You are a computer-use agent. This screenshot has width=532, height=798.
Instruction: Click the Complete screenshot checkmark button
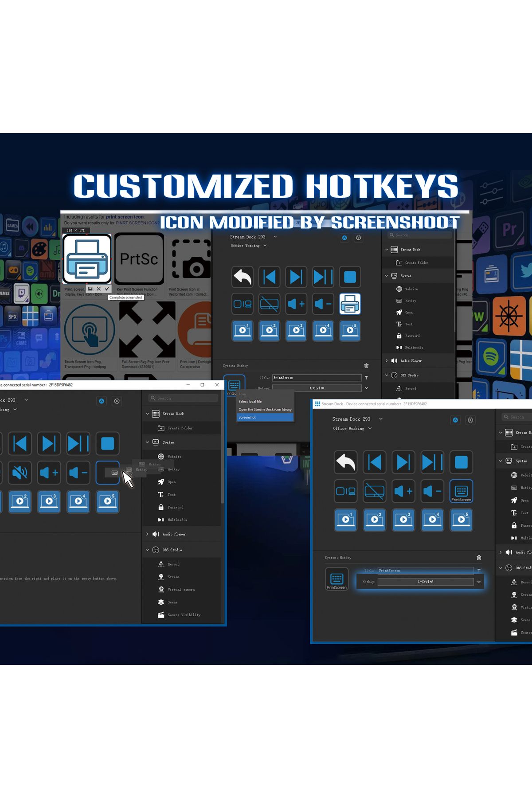pos(107,289)
